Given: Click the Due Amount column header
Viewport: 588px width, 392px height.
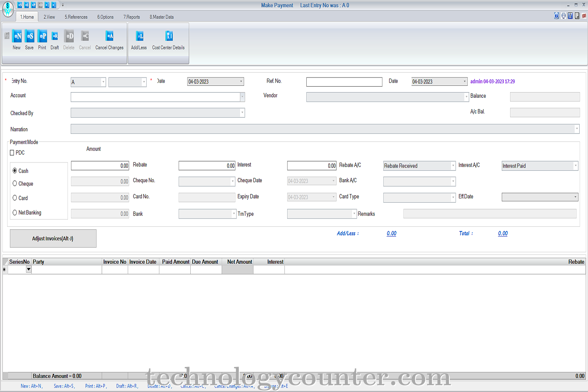Looking at the screenshot, I should [206, 262].
